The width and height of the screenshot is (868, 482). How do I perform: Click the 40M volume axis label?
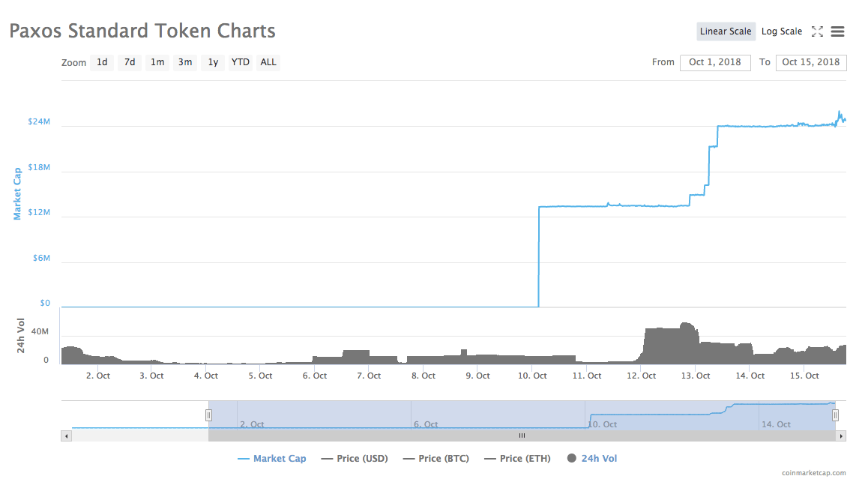point(40,332)
